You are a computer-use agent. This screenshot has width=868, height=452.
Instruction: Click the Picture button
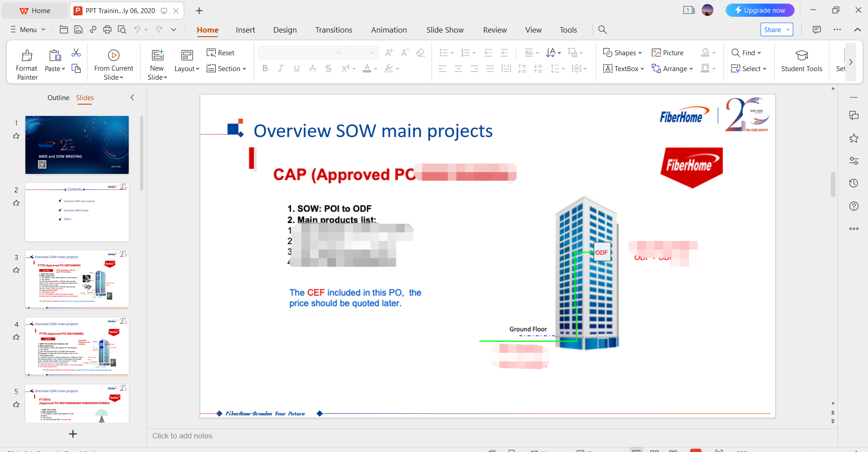668,53
